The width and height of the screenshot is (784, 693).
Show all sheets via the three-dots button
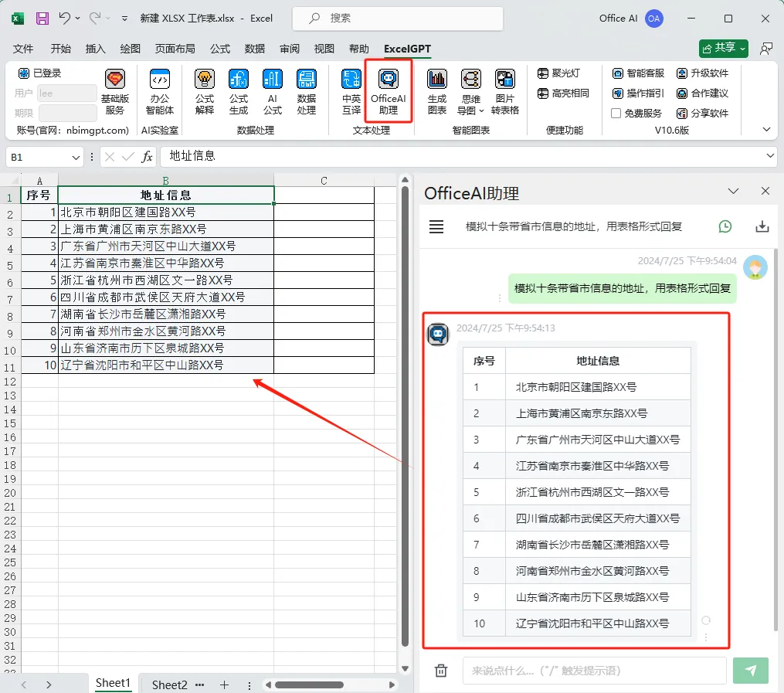pos(199,685)
